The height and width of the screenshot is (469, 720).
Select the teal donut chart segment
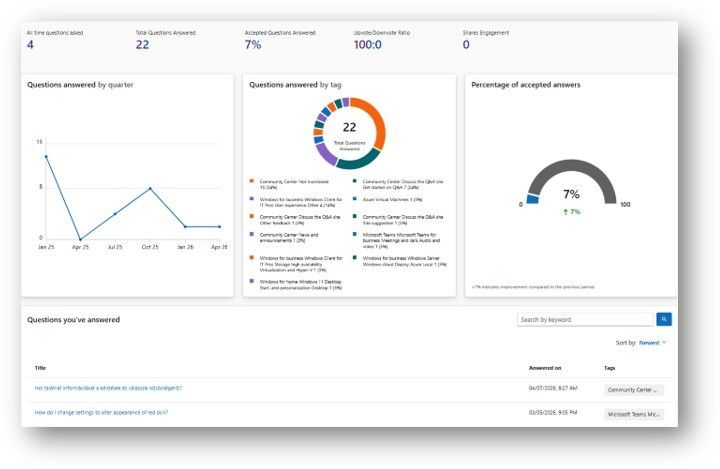pos(359,160)
